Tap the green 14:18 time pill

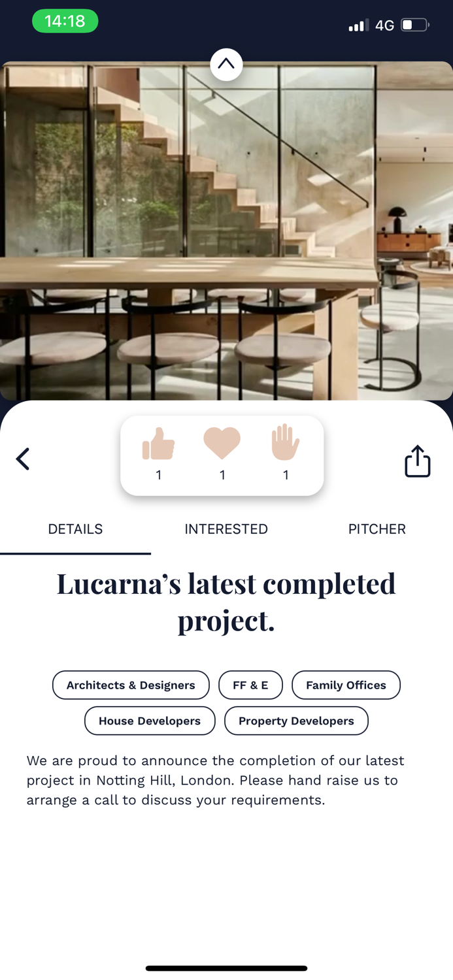65,21
